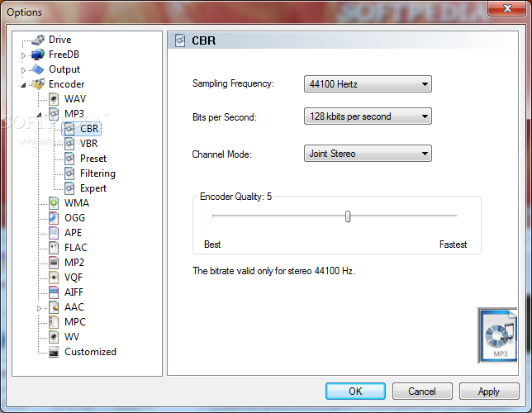Click the Output blue folder icon
The width and height of the screenshot is (532, 413).
click(38, 69)
